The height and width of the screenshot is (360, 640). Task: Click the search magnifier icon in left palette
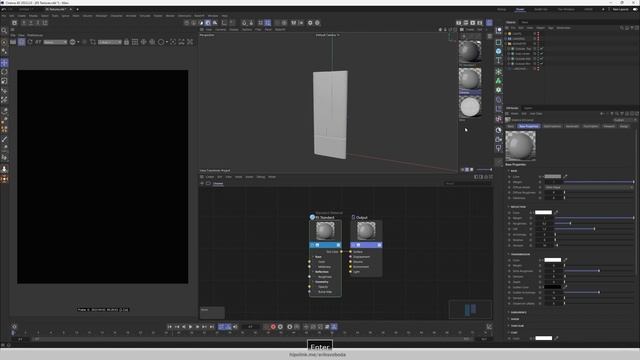(4, 31)
